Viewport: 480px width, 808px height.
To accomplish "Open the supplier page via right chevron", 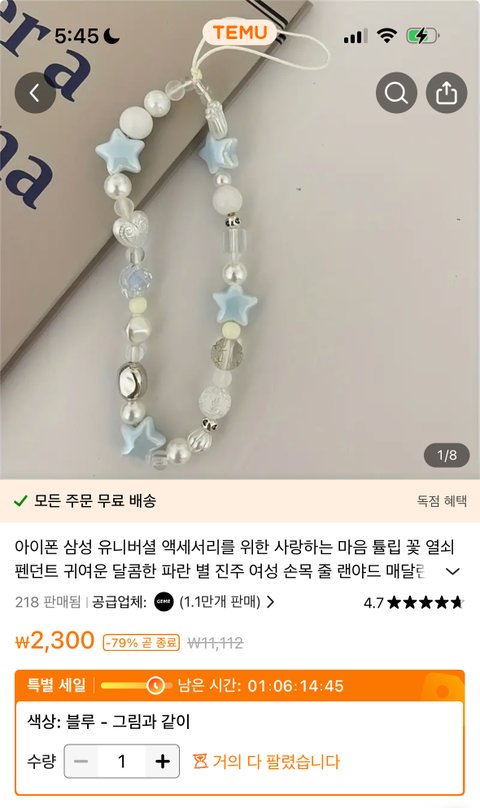I will pyautogui.click(x=270, y=601).
